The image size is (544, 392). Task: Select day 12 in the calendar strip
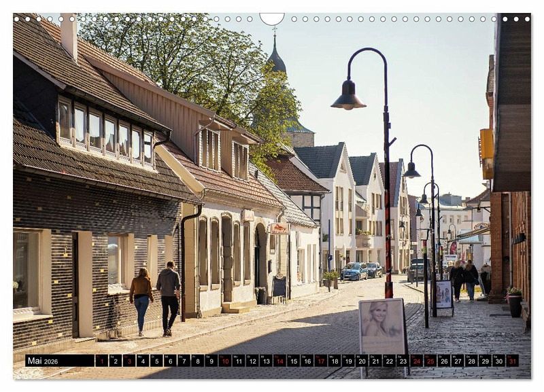252,361
